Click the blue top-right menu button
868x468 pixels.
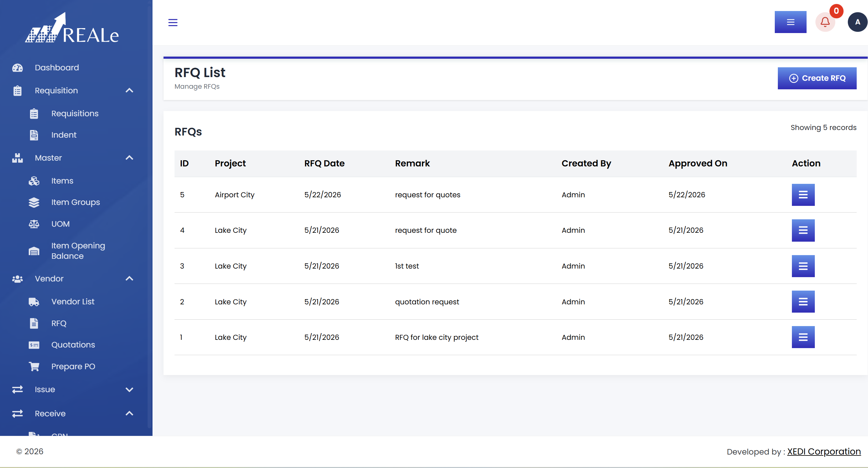tap(790, 22)
